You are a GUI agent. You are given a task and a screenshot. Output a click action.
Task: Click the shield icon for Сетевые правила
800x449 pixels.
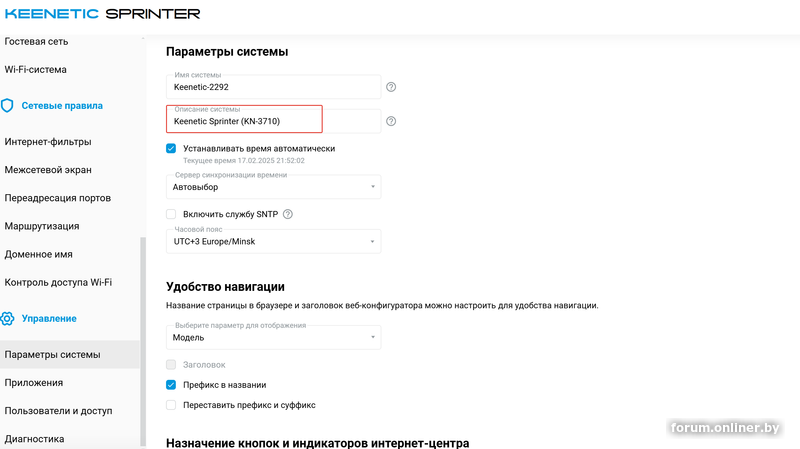(x=8, y=105)
